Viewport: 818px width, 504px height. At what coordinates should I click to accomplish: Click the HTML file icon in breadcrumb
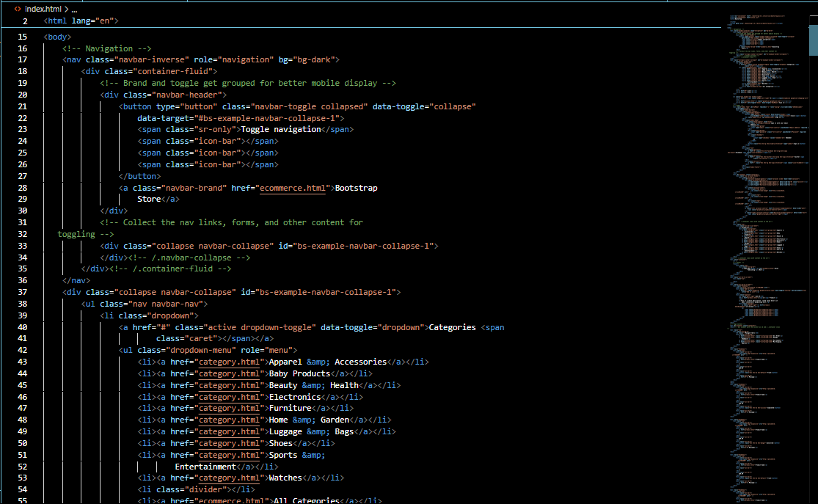pos(18,9)
